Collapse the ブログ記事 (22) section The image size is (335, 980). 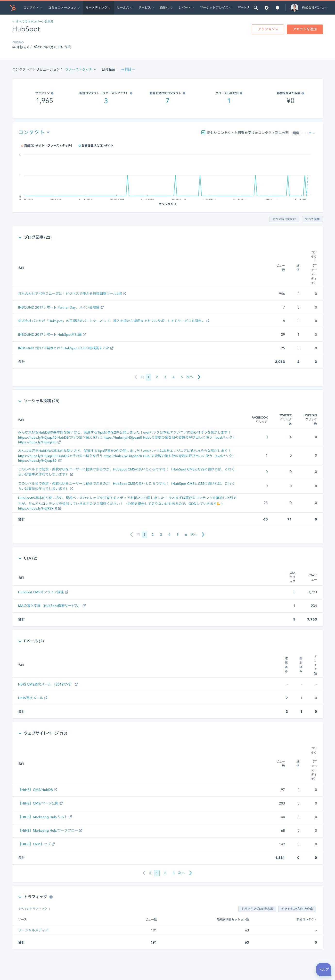[x=20, y=237]
